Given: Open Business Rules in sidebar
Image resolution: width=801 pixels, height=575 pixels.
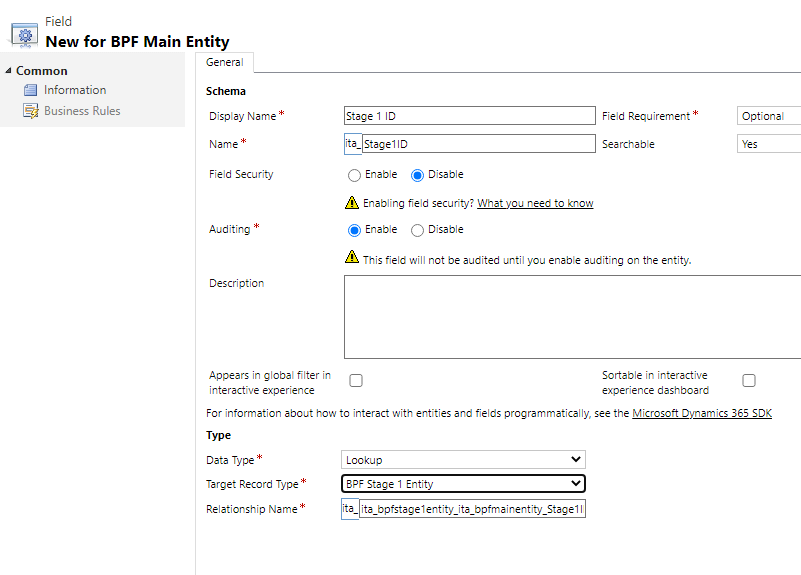Looking at the screenshot, I should [82, 111].
